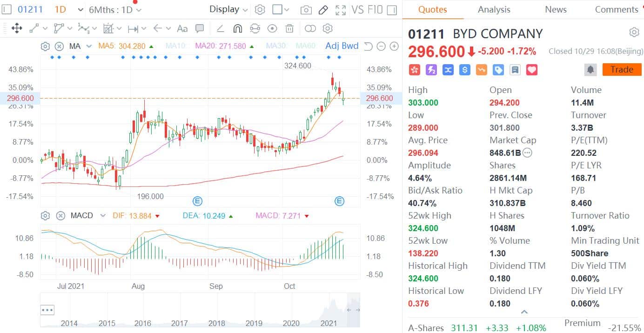Click the Adj Bwd link
The image size is (644, 333).
pos(342,46)
